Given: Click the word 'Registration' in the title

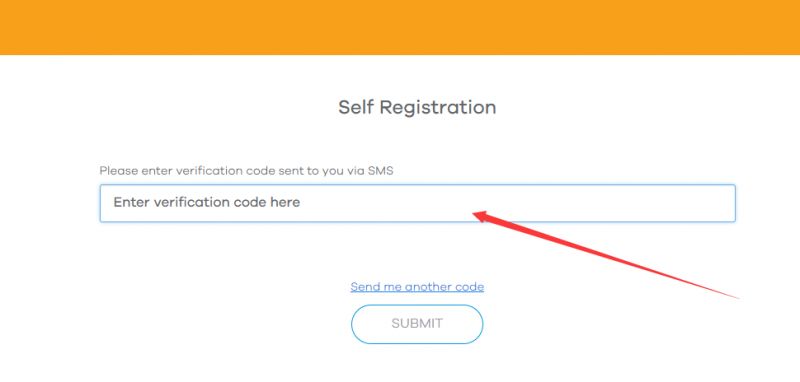Looking at the screenshot, I should click(x=438, y=108).
